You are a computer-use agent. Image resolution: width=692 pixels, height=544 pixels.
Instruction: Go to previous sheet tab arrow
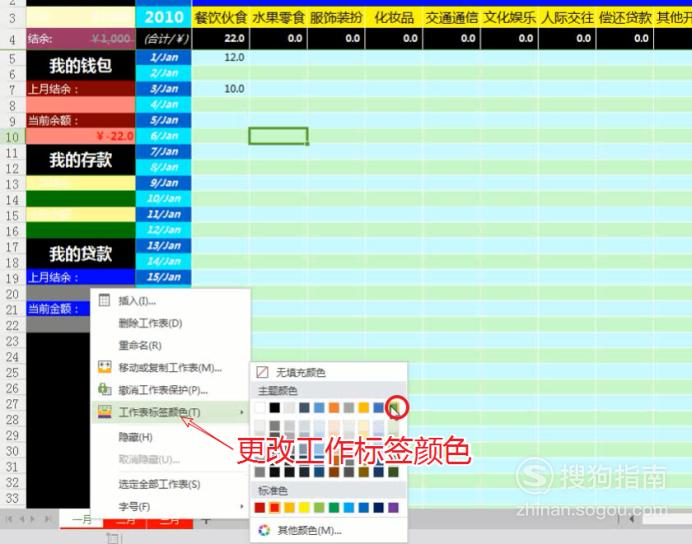coord(21,519)
